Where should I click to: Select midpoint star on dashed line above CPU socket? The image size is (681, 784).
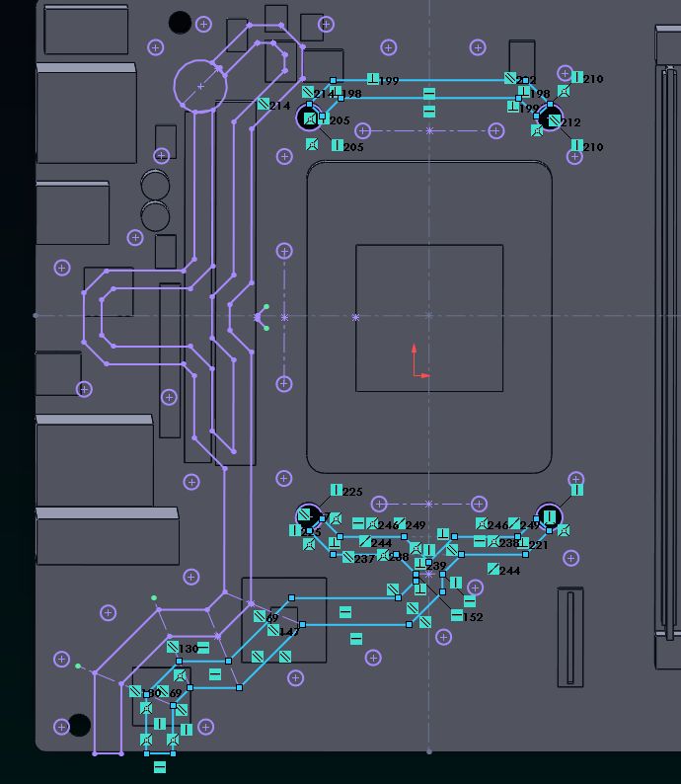pyautogui.click(x=429, y=131)
